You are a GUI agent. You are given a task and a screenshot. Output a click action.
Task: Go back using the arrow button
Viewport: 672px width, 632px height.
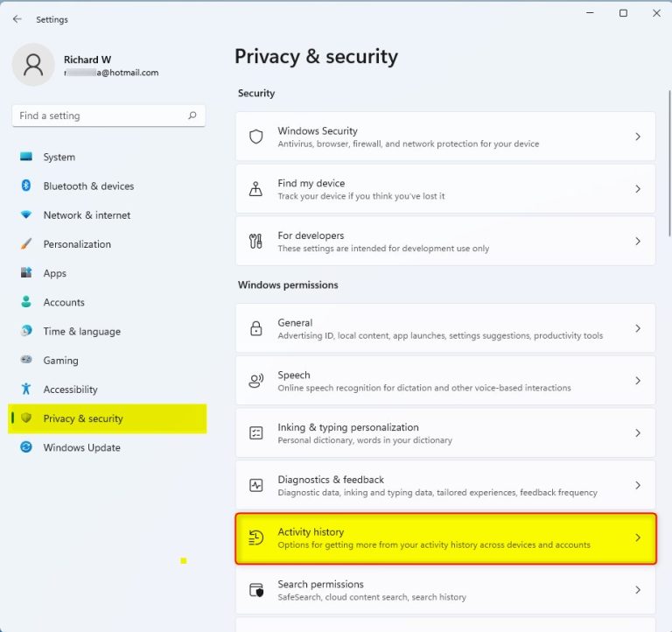click(17, 19)
